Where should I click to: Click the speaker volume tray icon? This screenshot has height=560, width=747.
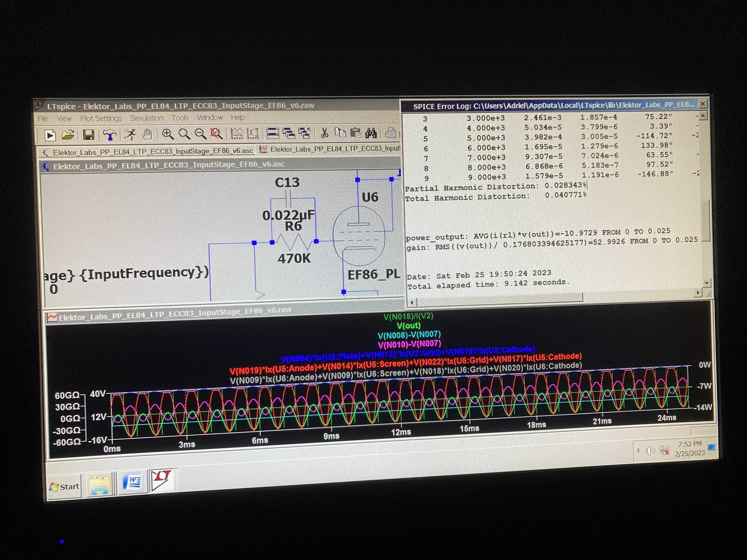tap(650, 451)
